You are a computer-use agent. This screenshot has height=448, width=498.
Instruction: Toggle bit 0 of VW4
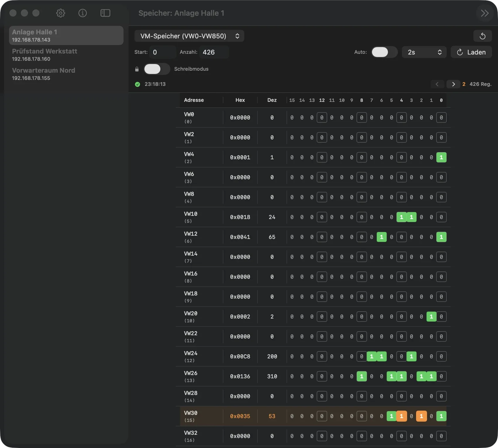pos(441,158)
